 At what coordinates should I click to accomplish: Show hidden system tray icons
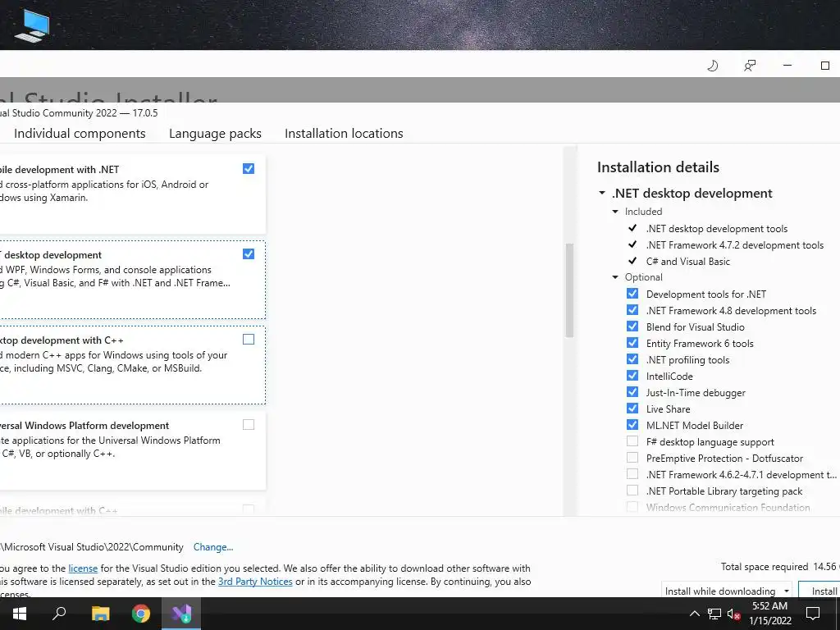[694, 614]
